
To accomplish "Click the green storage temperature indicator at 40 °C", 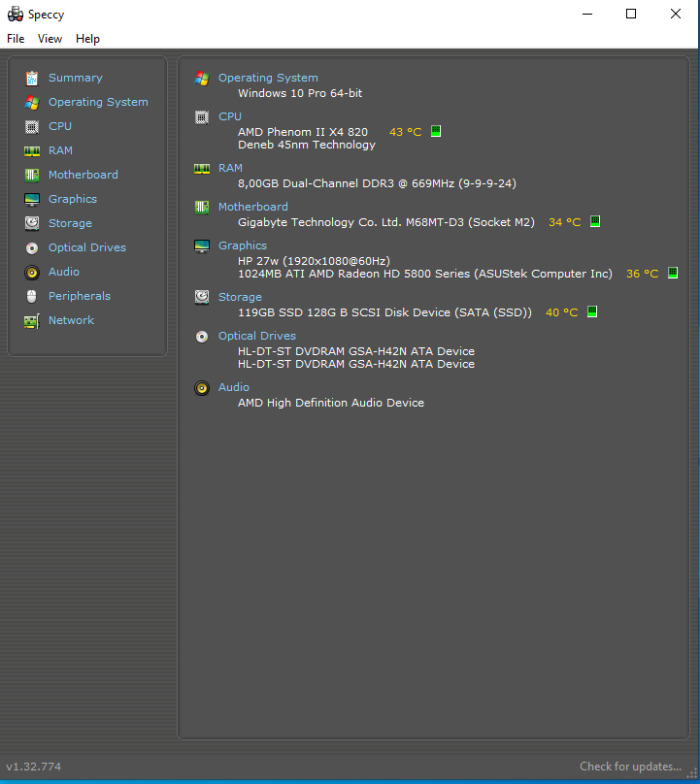I will 592,312.
